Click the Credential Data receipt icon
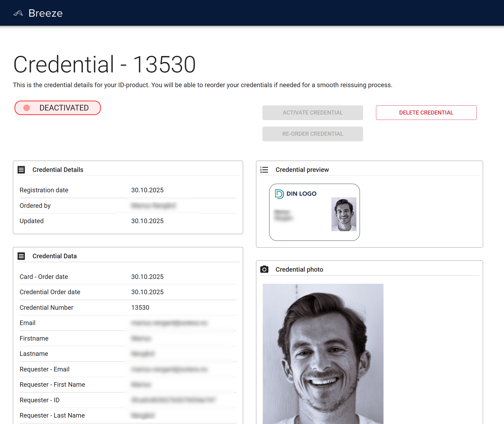 coord(21,256)
